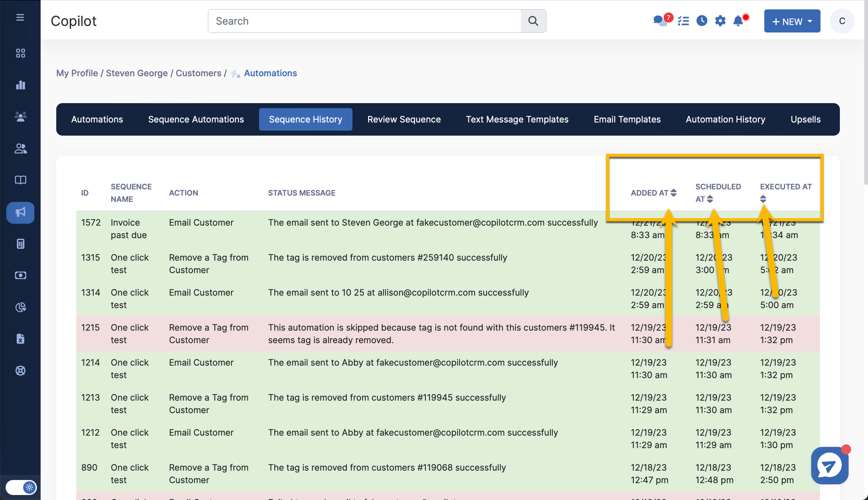This screenshot has width=868, height=500.
Task: Click row ID 1213
Action: point(90,398)
